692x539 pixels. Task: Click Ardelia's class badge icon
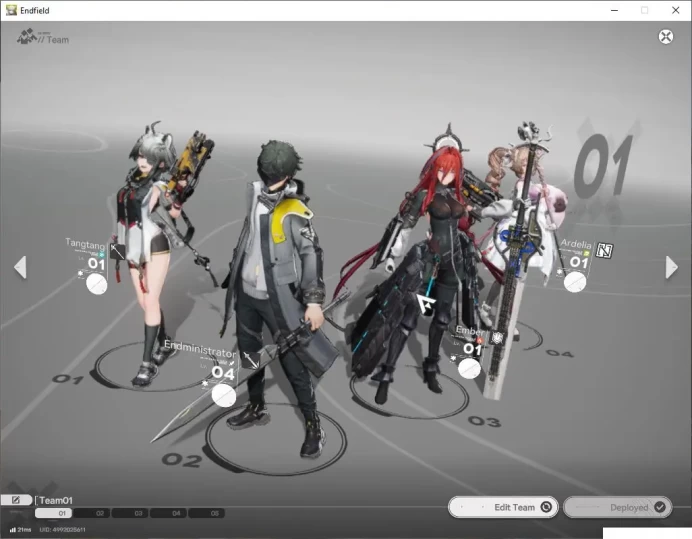point(604,250)
